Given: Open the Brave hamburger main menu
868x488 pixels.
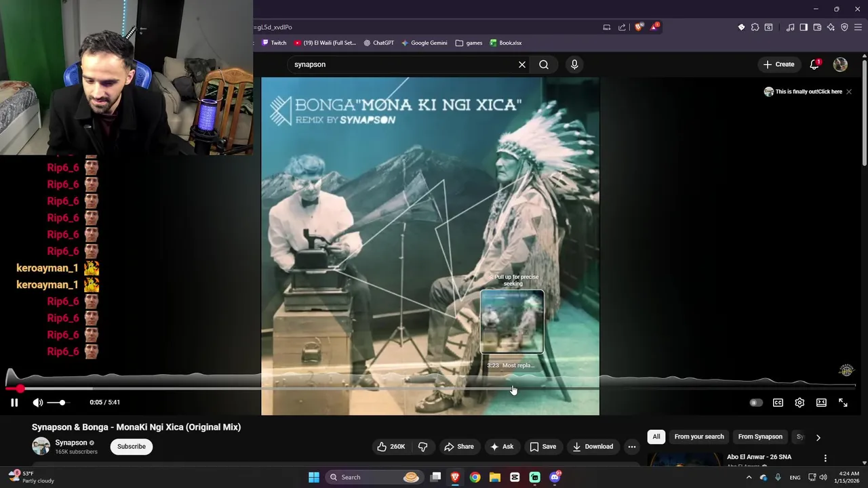Looking at the screenshot, I should pos(858,27).
